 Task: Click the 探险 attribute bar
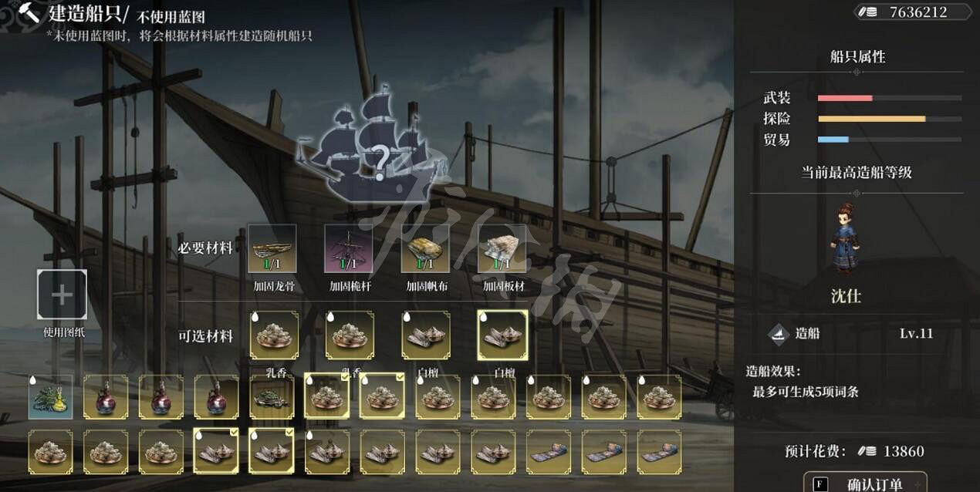click(889, 119)
